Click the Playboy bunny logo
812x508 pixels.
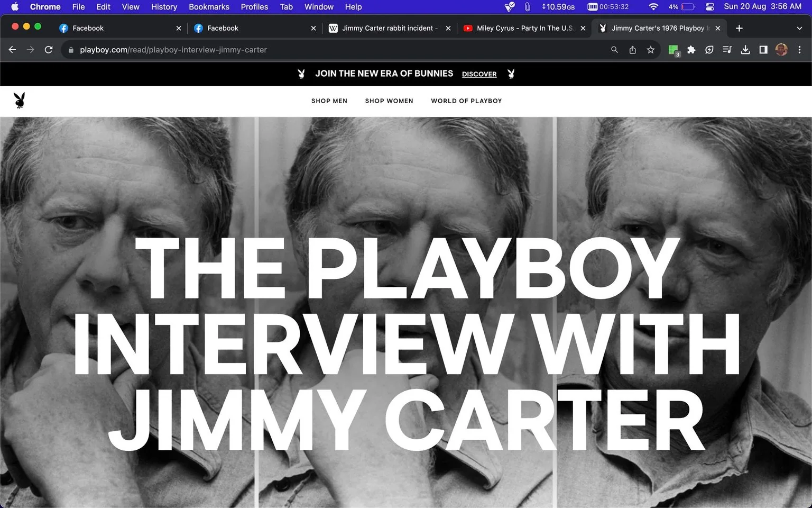click(20, 100)
